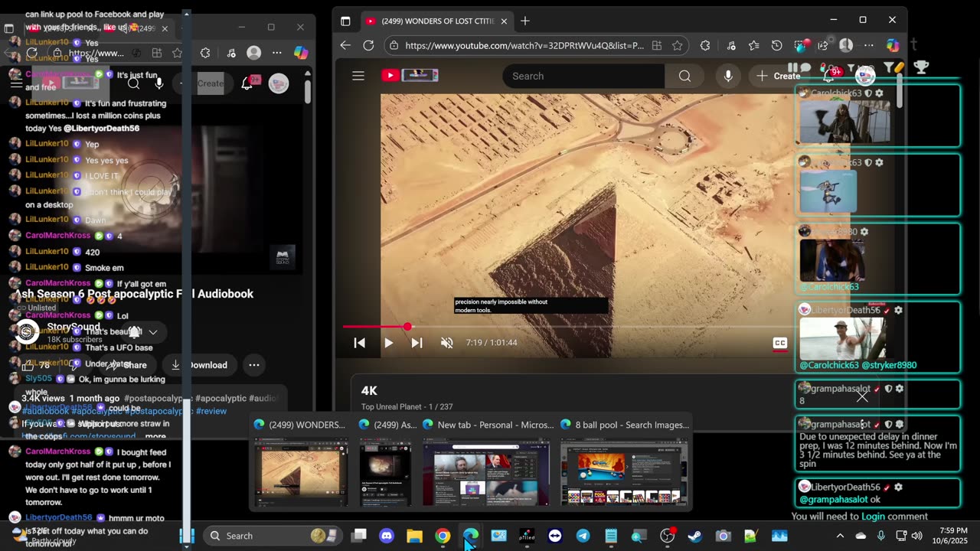This screenshot has height=551, width=980.
Task: Click the Download button under the audiobook video
Action: click(x=201, y=365)
